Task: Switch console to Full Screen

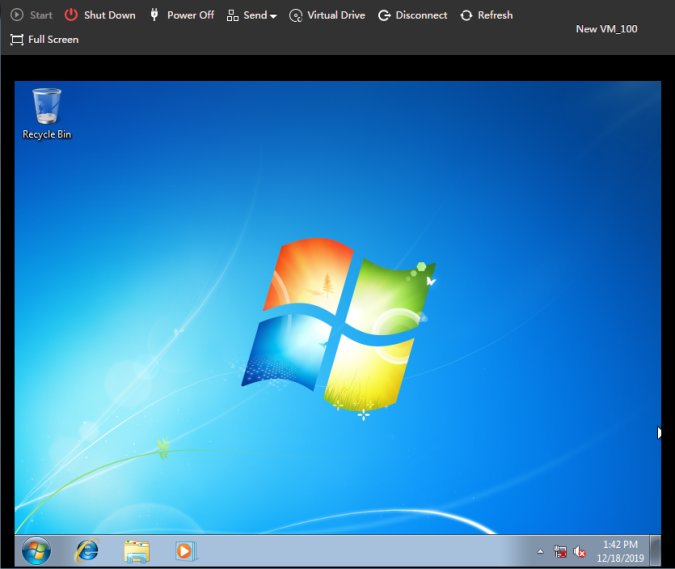Action: [x=44, y=40]
